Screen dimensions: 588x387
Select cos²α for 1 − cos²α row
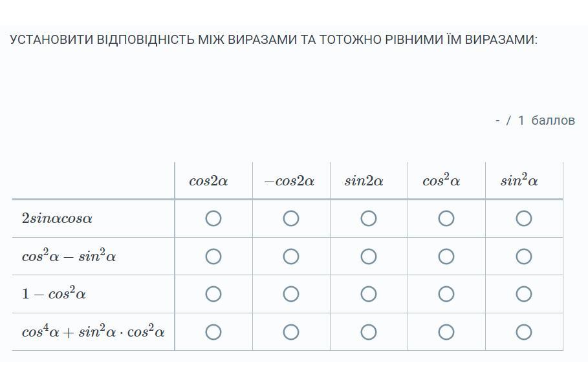point(446,294)
